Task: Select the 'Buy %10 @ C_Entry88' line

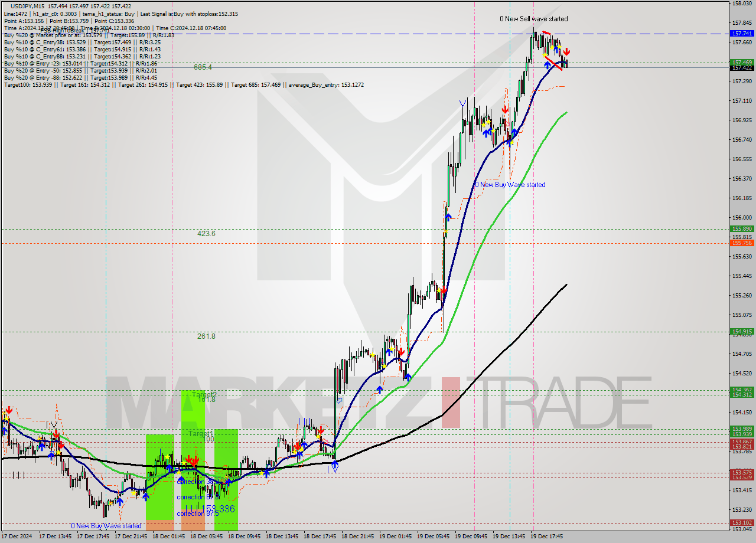Action: (x=82, y=56)
